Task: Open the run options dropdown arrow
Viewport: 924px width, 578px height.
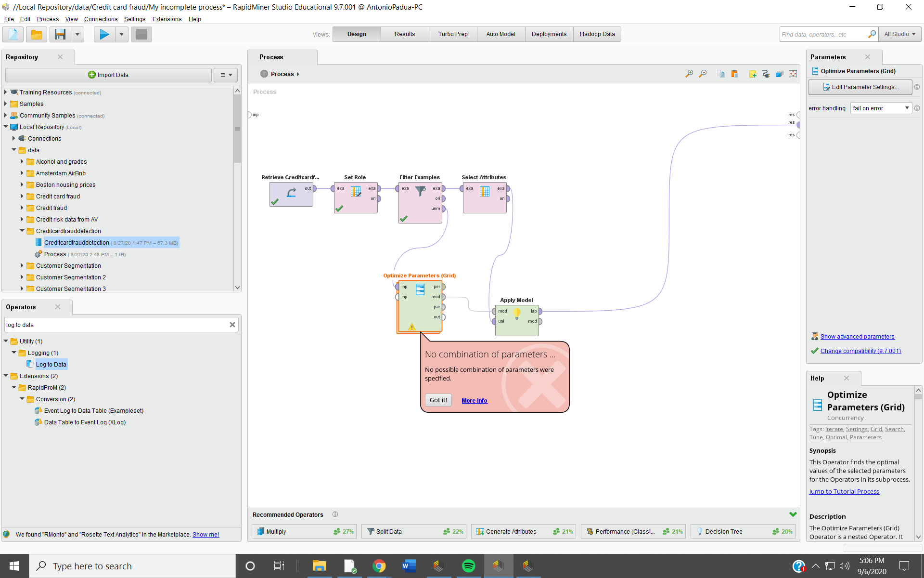Action: click(122, 34)
